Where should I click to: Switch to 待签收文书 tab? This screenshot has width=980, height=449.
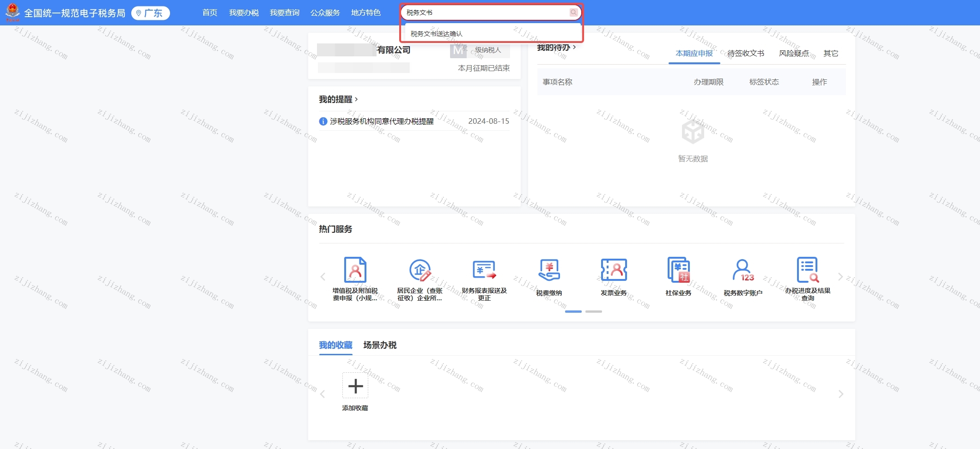tap(746, 54)
